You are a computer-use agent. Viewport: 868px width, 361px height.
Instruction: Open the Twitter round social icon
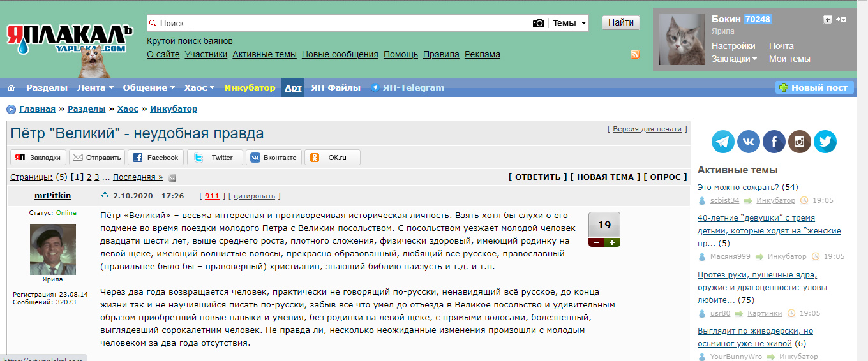click(x=825, y=142)
